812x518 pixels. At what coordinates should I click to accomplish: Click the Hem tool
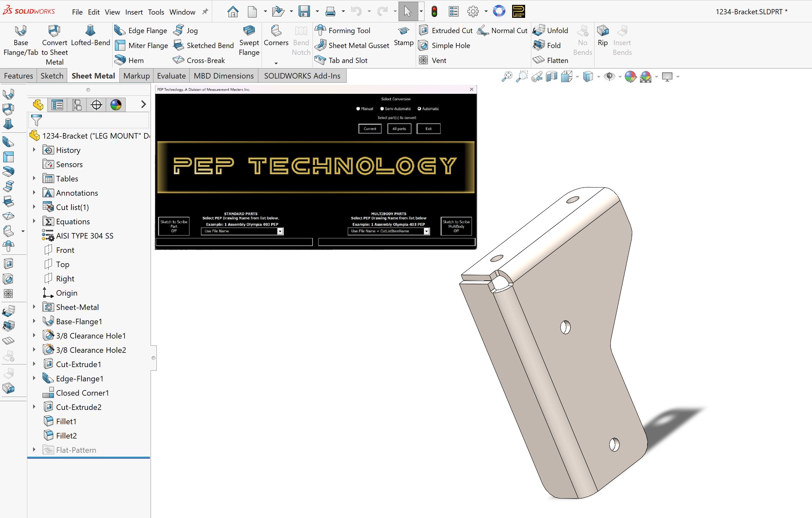[129, 60]
